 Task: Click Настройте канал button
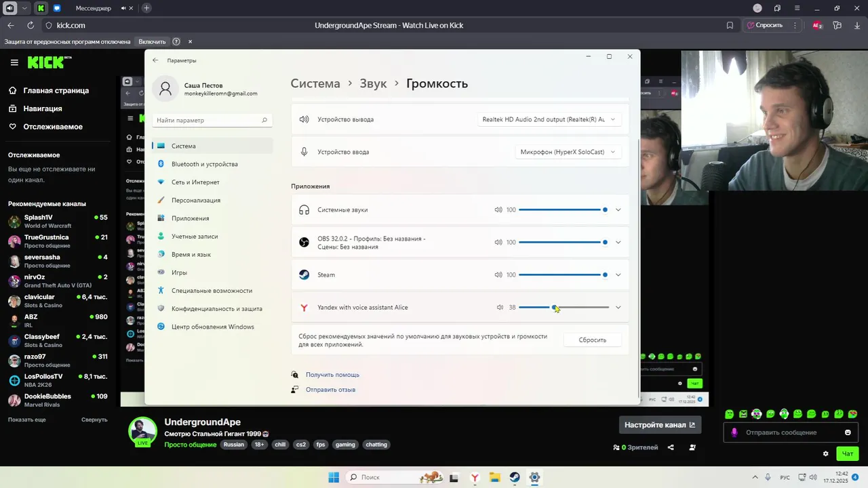[x=660, y=425]
